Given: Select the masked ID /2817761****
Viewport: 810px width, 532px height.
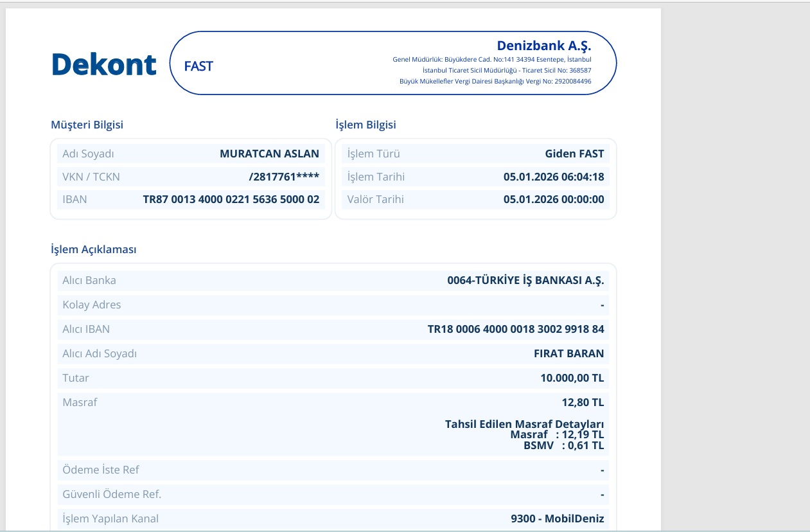Looking at the screenshot, I should tap(284, 177).
